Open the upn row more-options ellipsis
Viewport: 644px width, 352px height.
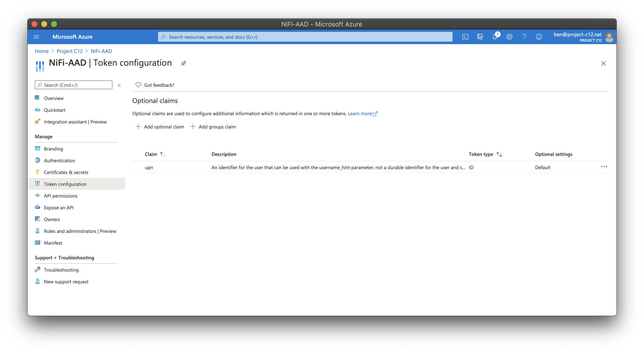tap(604, 167)
